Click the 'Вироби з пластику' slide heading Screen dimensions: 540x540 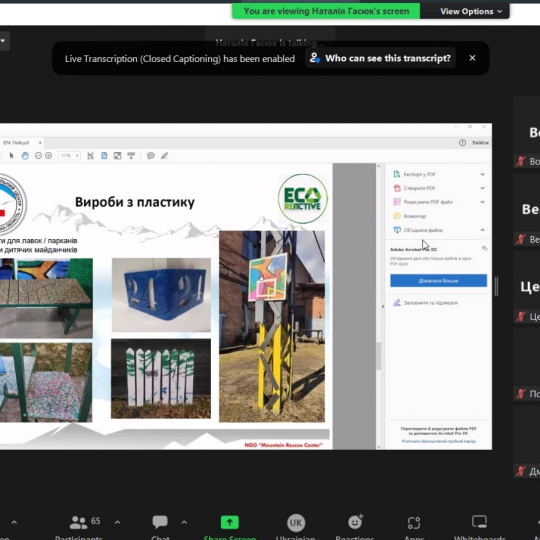(135, 202)
